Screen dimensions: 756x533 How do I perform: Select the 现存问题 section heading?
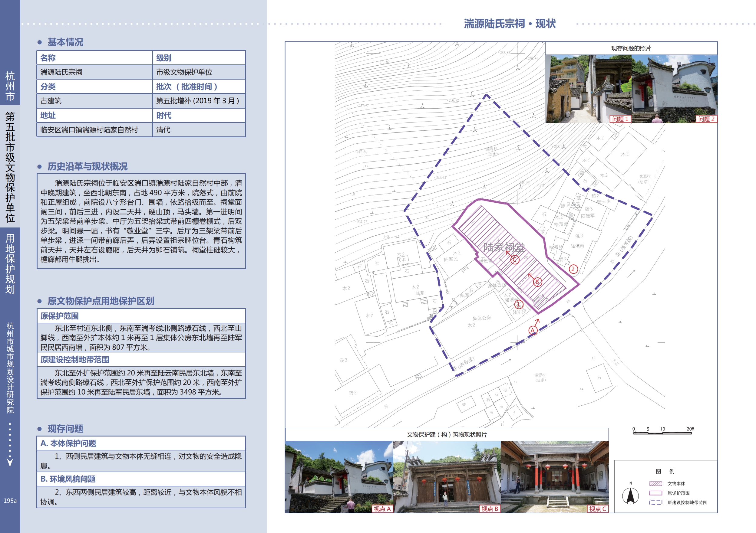pyautogui.click(x=65, y=429)
